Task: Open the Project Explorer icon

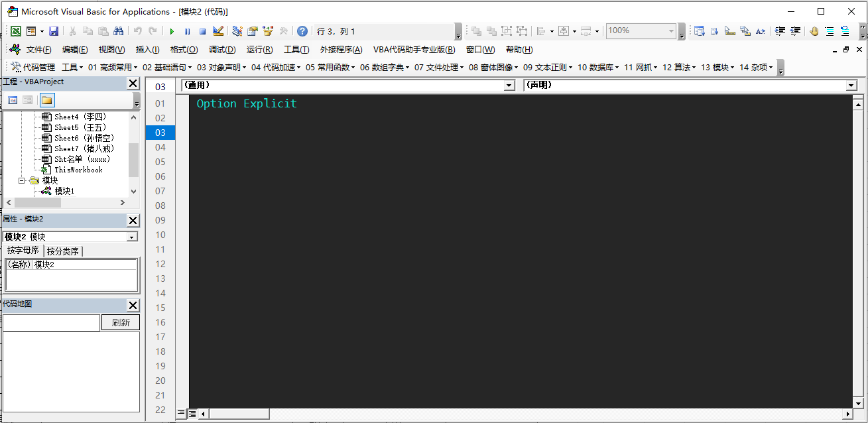Action: click(237, 31)
